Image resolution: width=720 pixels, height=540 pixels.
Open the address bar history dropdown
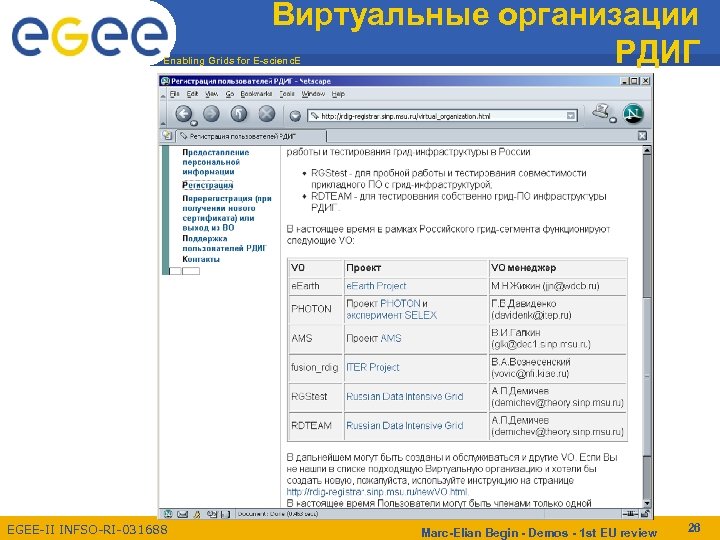coord(570,116)
